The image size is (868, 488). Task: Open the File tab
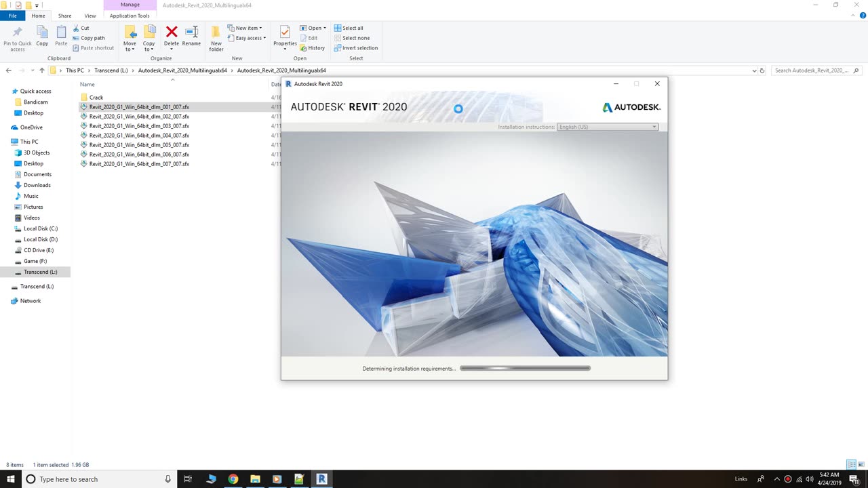[x=12, y=16]
